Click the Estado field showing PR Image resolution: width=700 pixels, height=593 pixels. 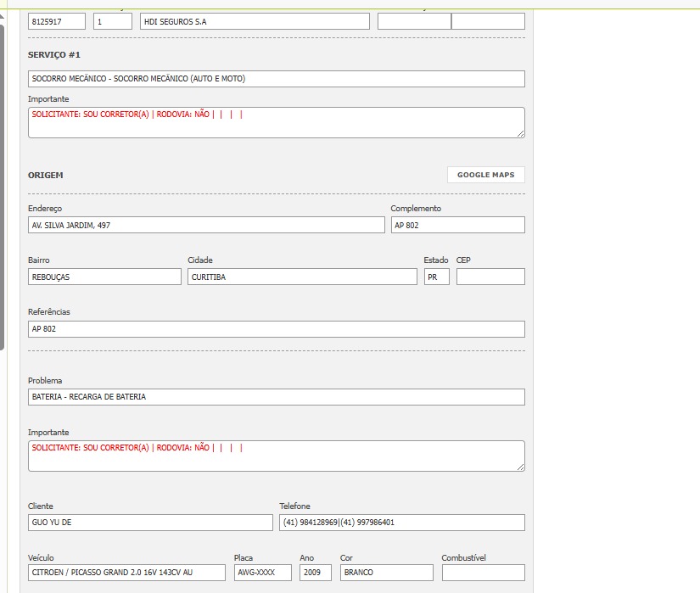click(436, 277)
